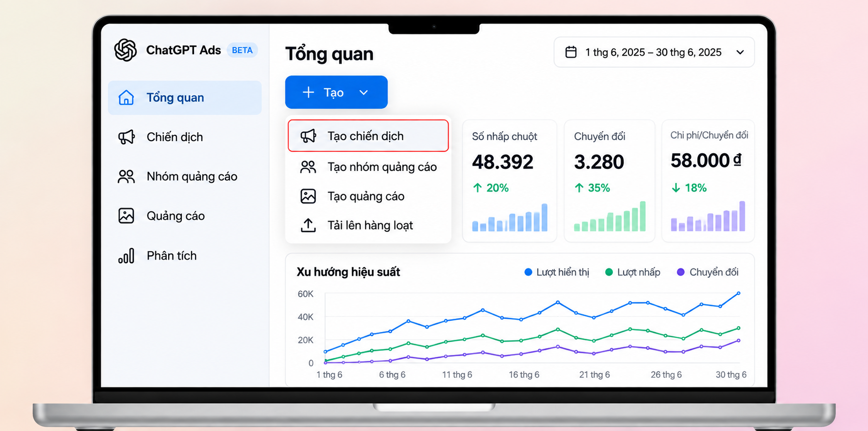
Task: Click the Số nhấp chuột value 48.392
Action: pyautogui.click(x=503, y=162)
